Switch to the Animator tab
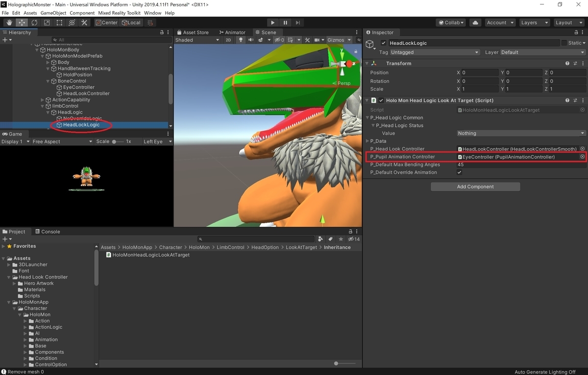Viewport: 588px width, 375px height. pos(232,32)
